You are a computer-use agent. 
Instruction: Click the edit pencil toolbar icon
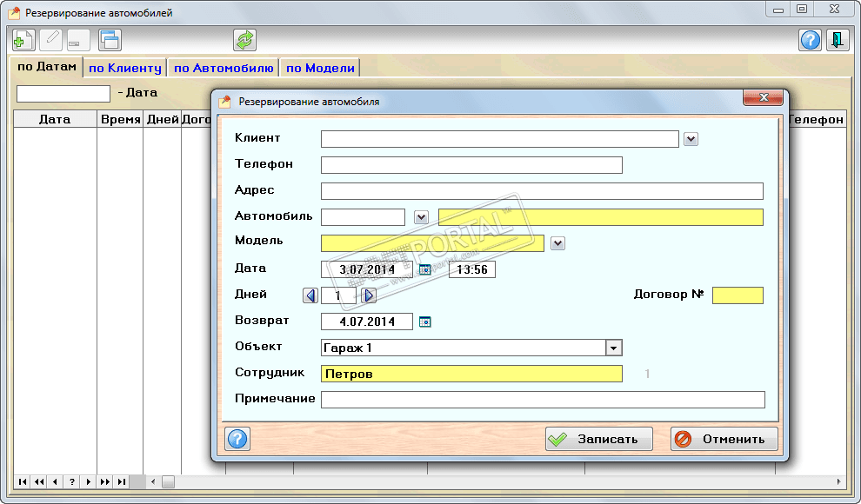[51, 40]
